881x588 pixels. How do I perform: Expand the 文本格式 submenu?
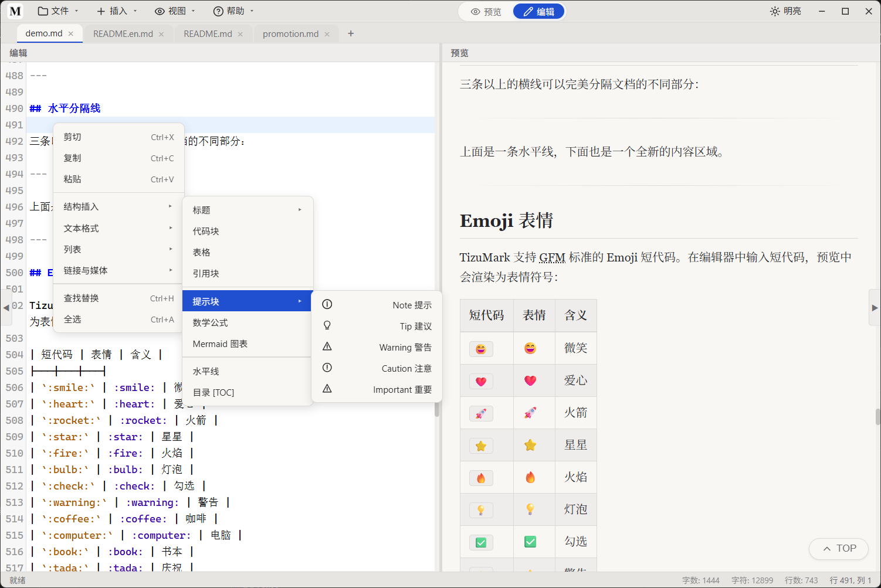tap(118, 229)
